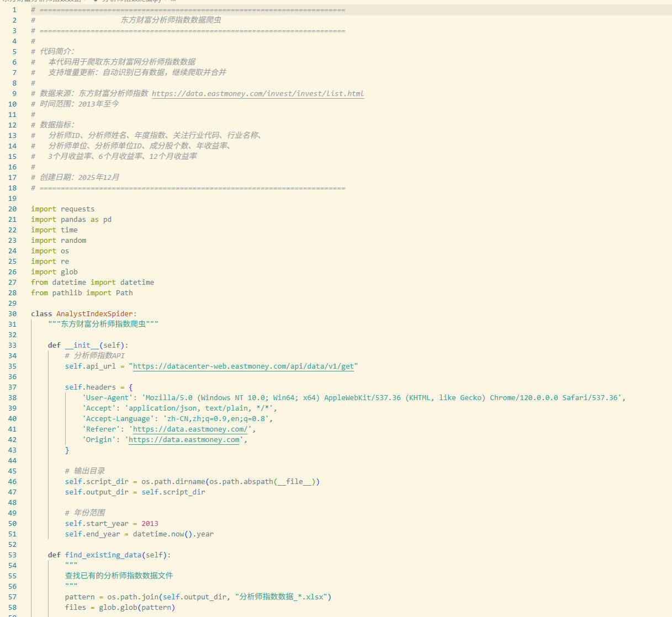Click the class name AnalystIndexSpider

94,313
